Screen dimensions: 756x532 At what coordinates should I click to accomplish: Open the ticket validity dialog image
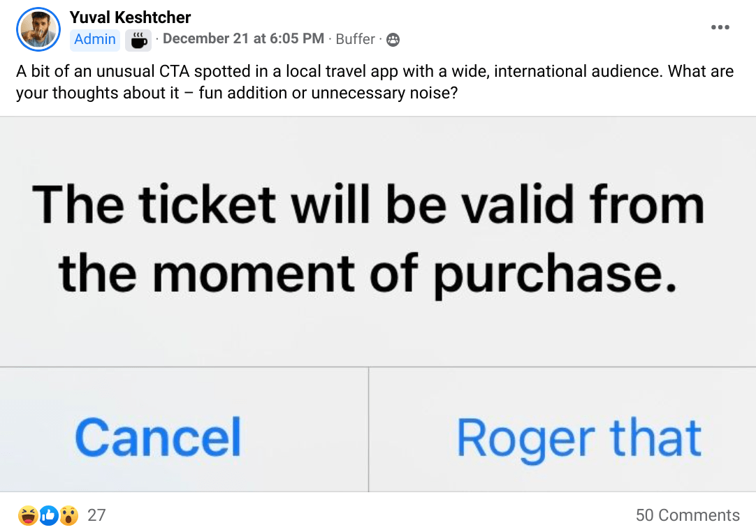click(378, 304)
